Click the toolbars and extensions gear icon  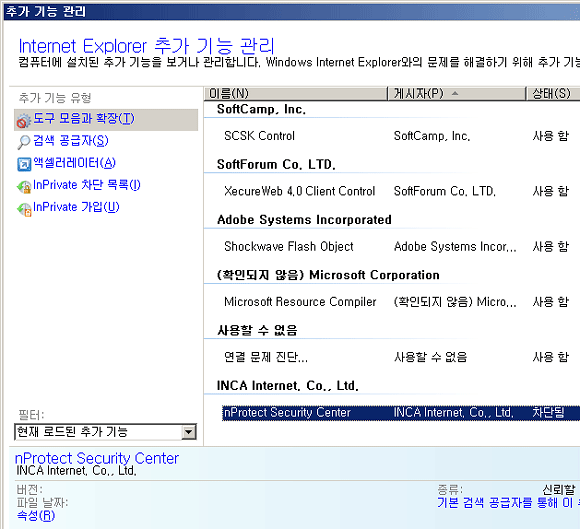(x=24, y=121)
